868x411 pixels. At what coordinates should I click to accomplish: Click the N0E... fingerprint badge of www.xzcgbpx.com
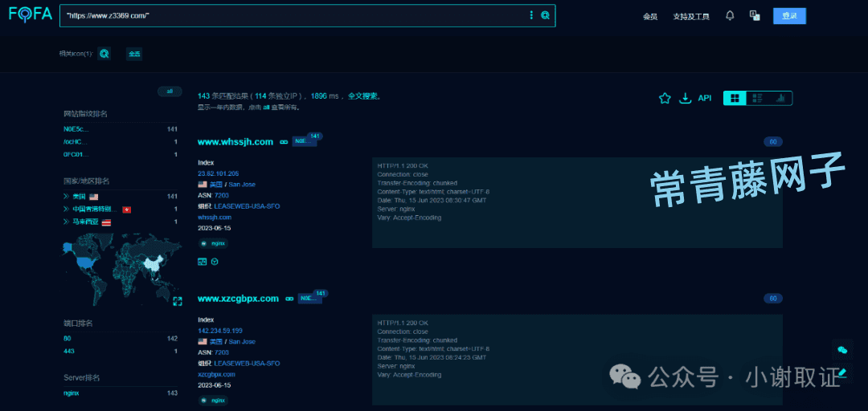click(x=310, y=298)
